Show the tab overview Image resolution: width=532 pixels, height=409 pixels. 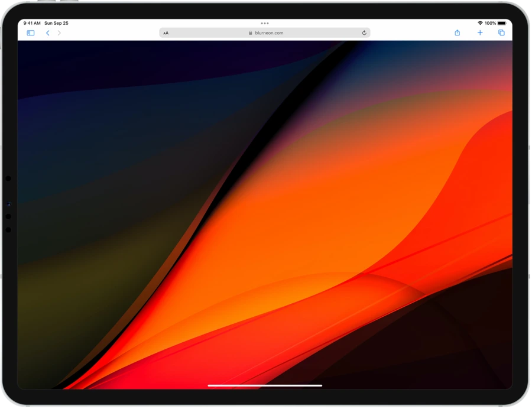(501, 33)
